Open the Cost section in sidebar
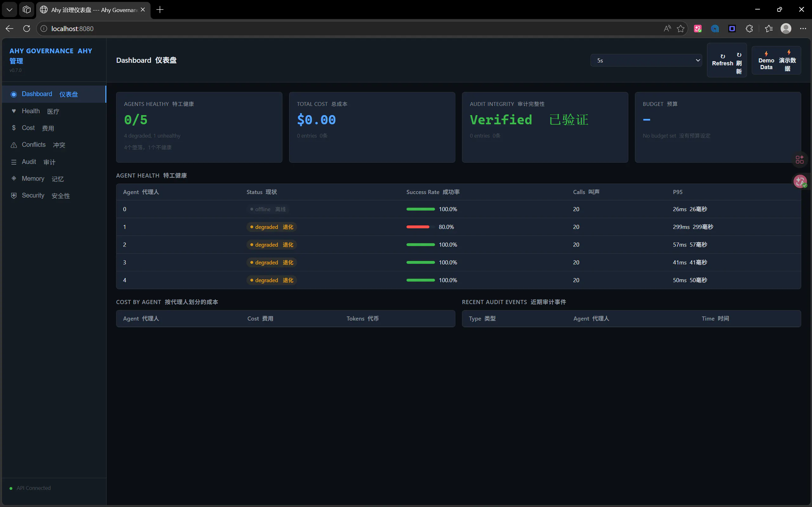Viewport: 812px width, 507px height. tap(54, 128)
